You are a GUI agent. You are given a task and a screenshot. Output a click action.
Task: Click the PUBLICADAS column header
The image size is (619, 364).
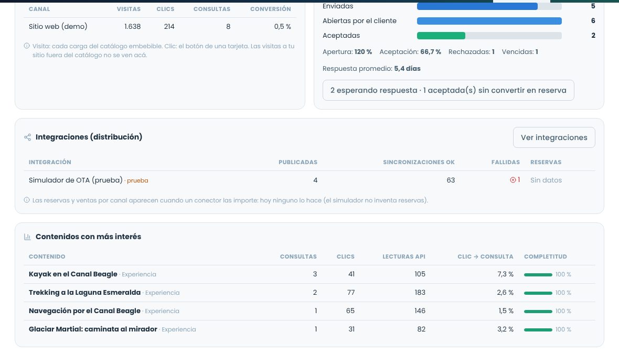(x=298, y=162)
